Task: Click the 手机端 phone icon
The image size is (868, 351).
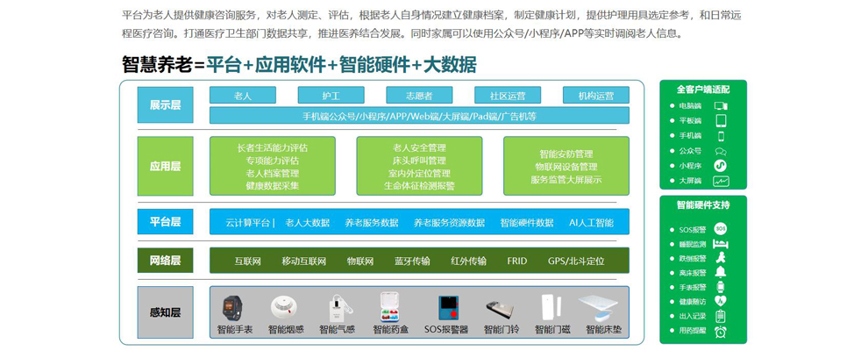Action: 721,136
